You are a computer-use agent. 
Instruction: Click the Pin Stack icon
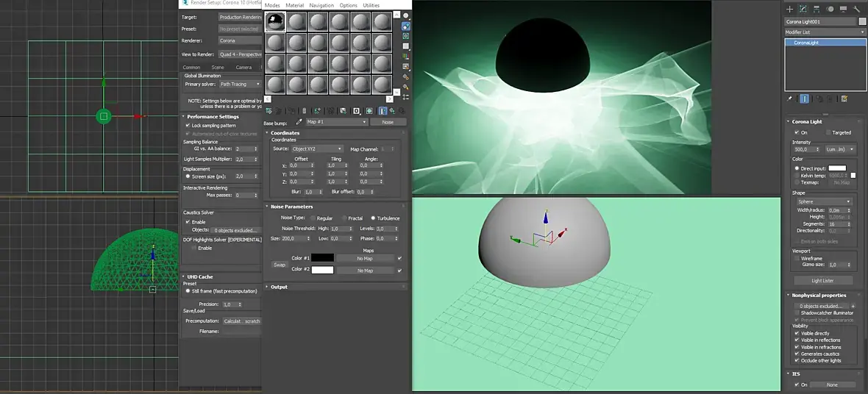[x=790, y=98]
